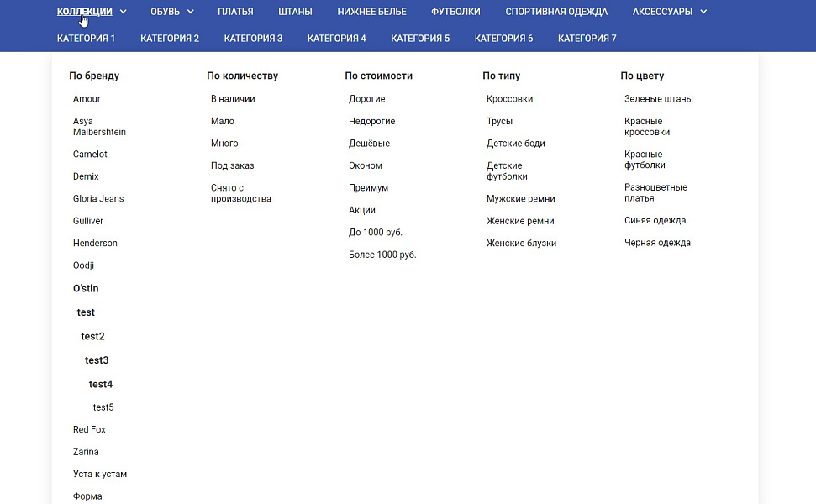816x504 pixels.
Task: Open the test5 nested item
Action: (x=103, y=407)
